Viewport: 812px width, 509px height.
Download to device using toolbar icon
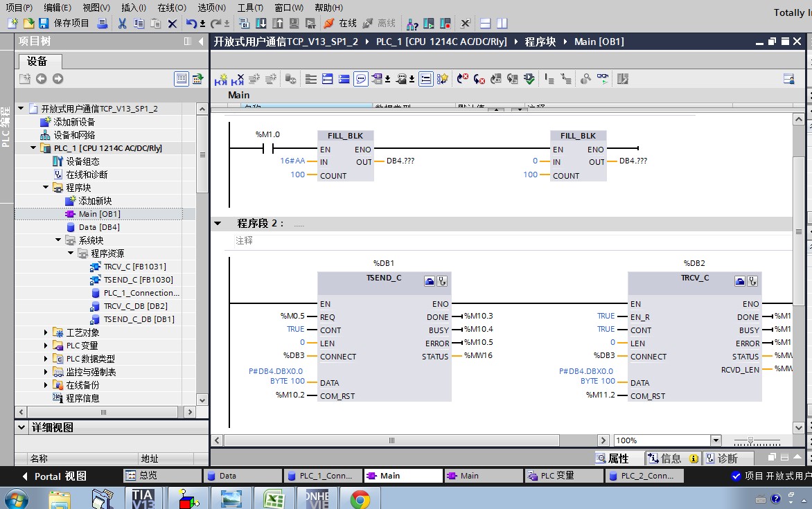tap(261, 24)
